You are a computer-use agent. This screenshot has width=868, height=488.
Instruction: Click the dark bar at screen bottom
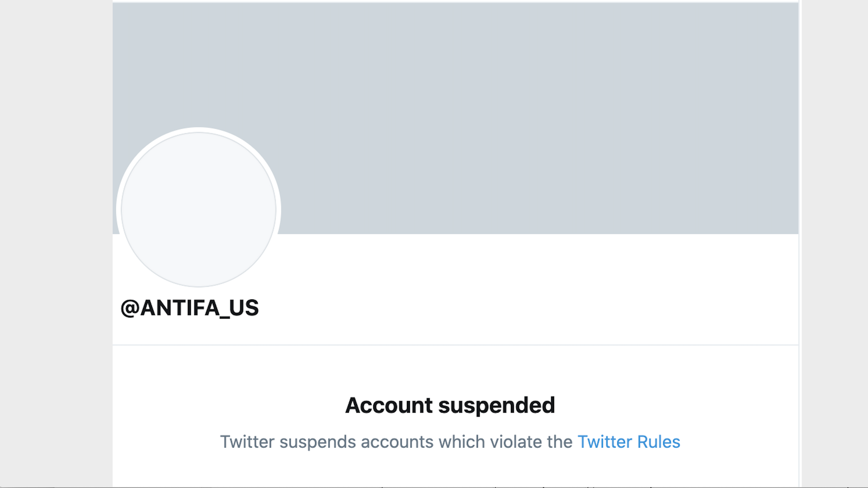[434, 486]
